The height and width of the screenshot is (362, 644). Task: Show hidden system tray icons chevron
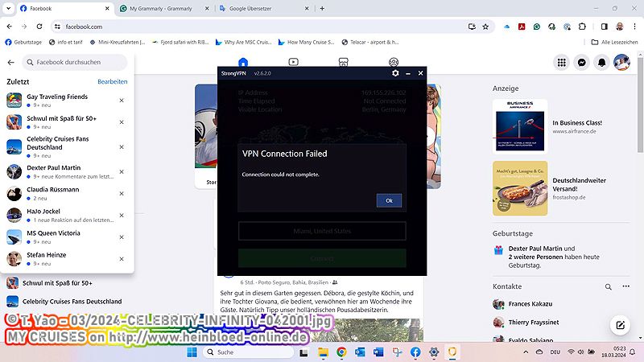coord(526,352)
